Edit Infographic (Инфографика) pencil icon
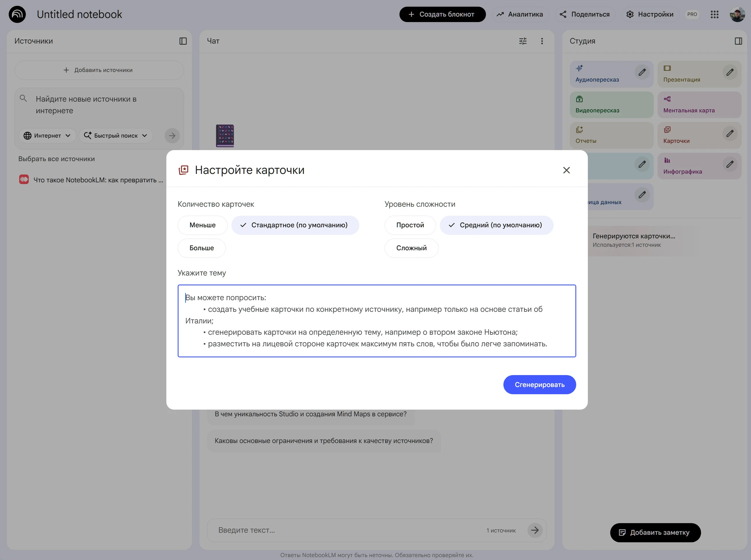Image resolution: width=751 pixels, height=560 pixels. (x=730, y=164)
